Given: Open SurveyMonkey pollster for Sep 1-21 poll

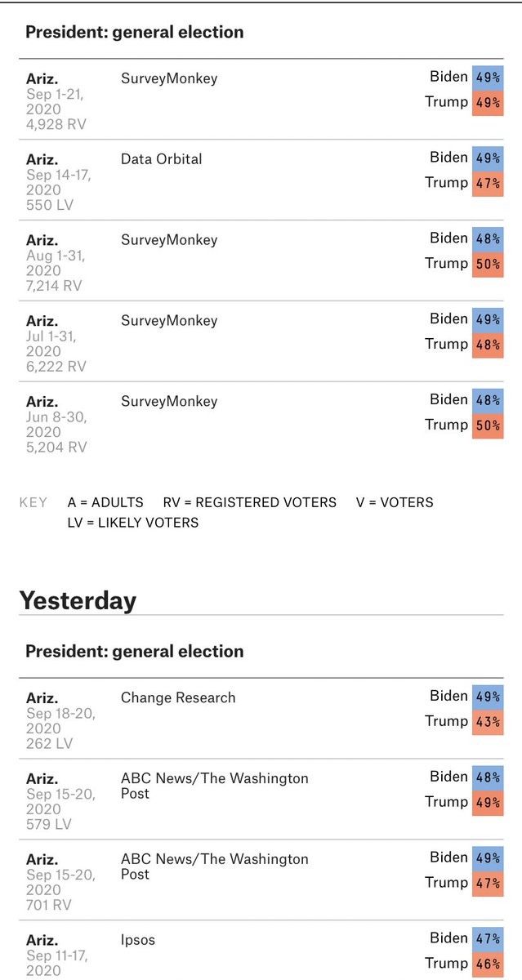Looking at the screenshot, I should [169, 78].
